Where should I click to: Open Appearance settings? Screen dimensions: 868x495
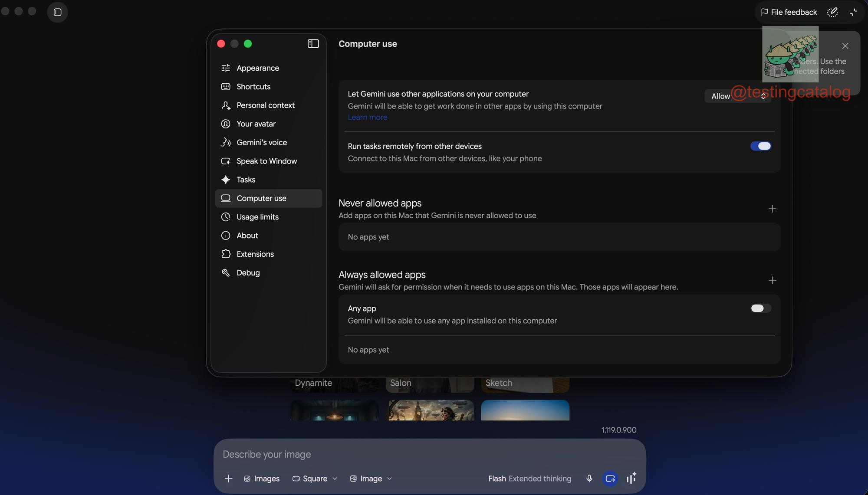[268, 68]
